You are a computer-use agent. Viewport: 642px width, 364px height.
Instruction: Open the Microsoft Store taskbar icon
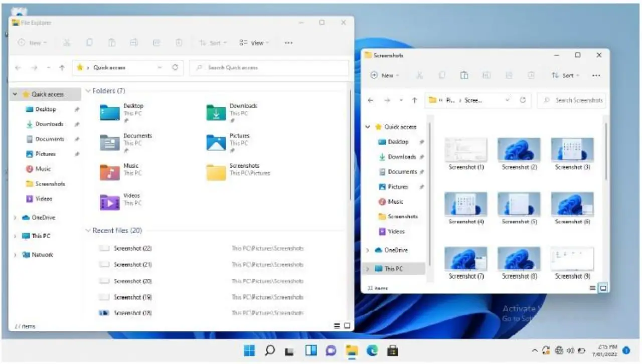point(393,350)
